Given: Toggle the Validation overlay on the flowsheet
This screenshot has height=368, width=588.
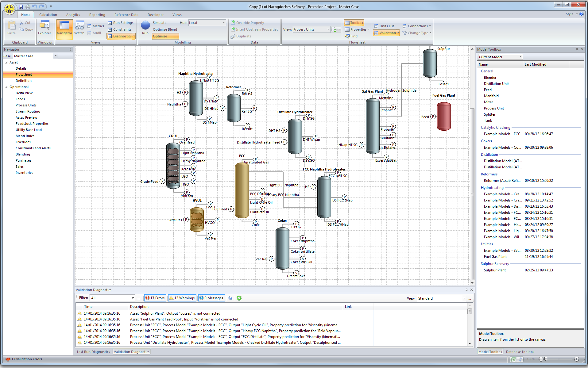Looking at the screenshot, I should 385,33.
